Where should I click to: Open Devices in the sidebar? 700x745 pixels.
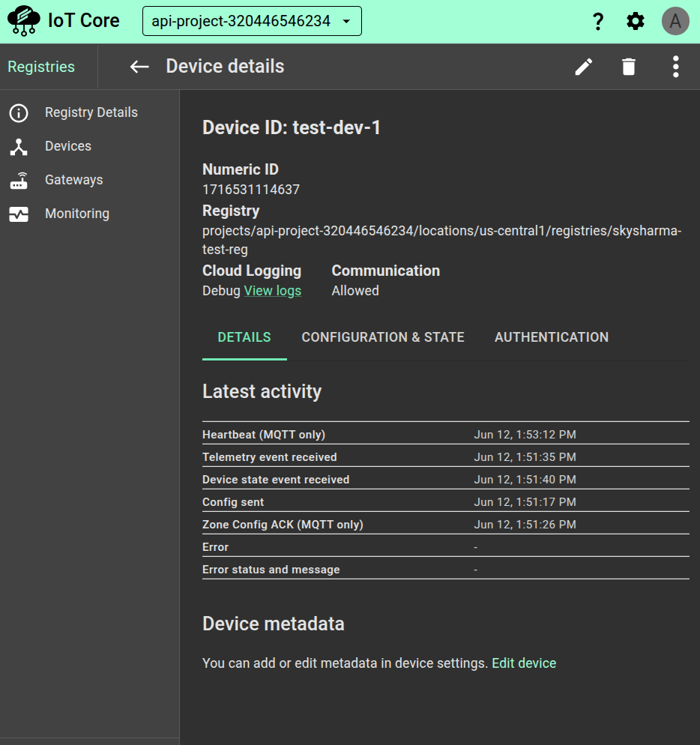pyautogui.click(x=67, y=146)
